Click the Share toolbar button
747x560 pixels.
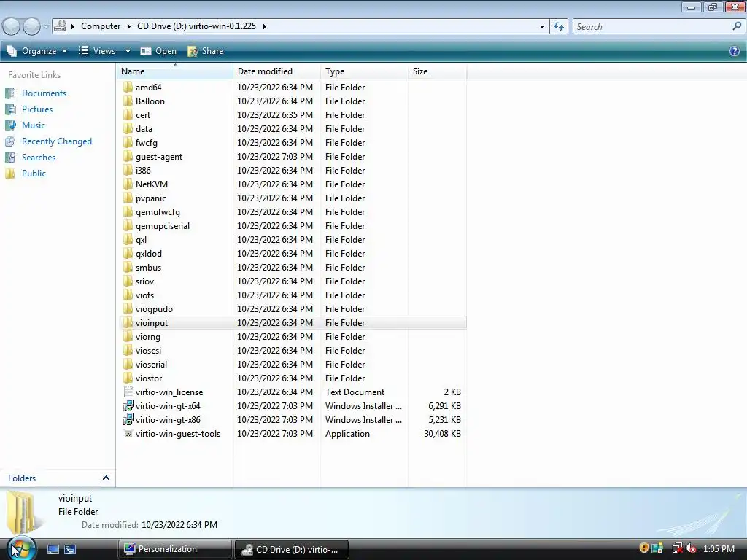click(x=205, y=51)
